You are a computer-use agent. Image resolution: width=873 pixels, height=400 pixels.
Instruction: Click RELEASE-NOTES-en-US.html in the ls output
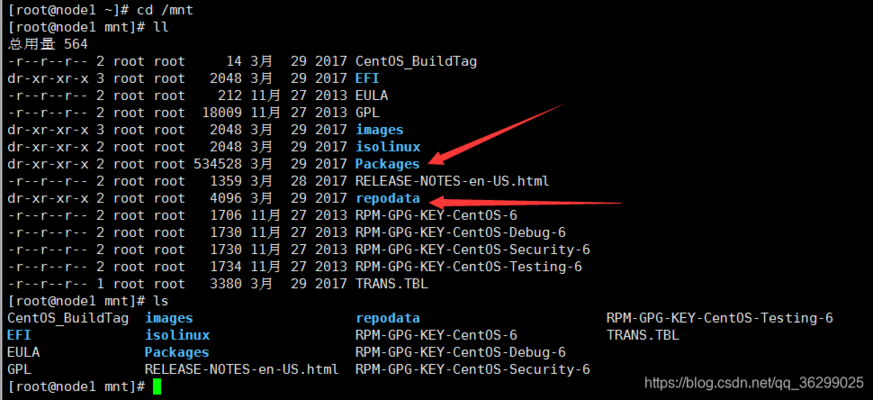point(241,369)
